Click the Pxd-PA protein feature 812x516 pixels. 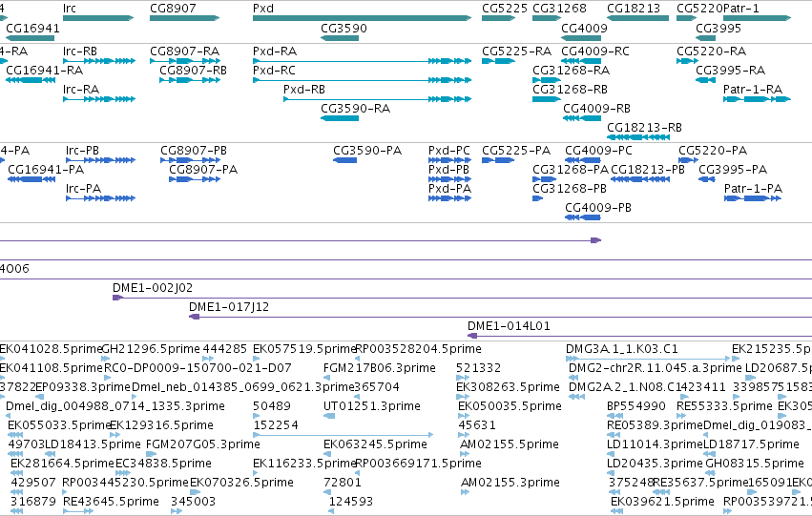tap(450, 198)
